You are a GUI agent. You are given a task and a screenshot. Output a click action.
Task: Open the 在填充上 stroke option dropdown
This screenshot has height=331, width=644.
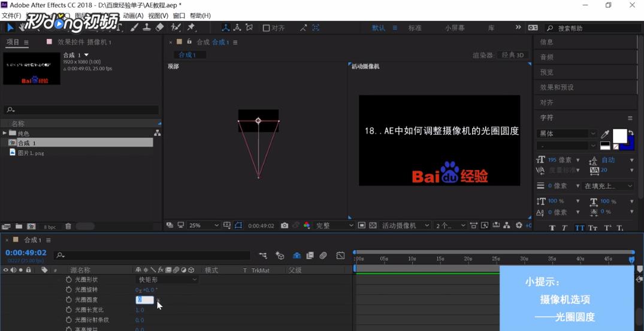pyautogui.click(x=608, y=186)
